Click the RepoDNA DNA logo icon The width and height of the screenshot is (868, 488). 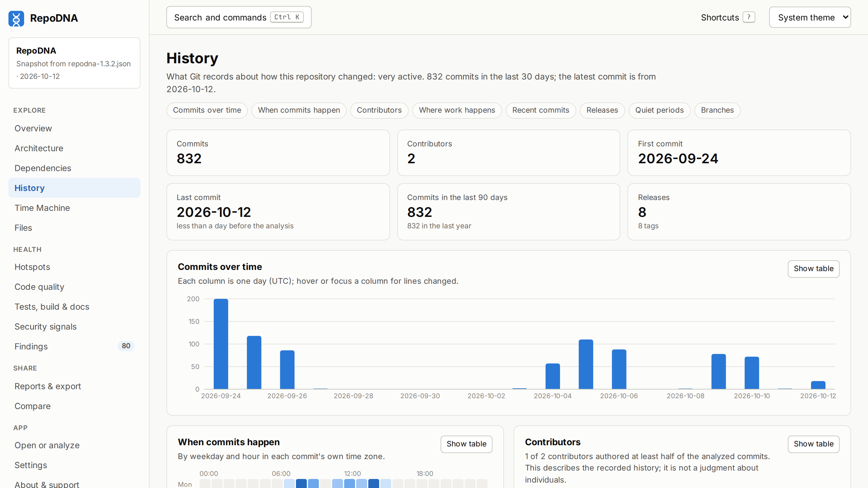tap(16, 18)
